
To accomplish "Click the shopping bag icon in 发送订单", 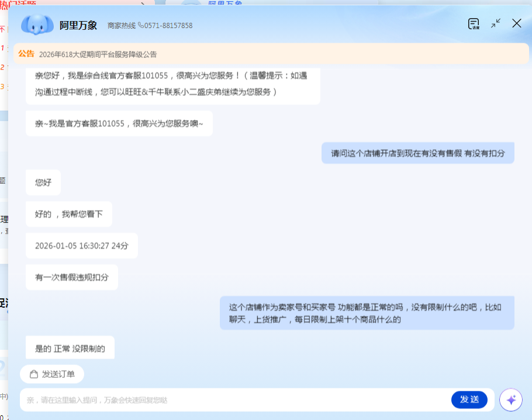I will [33, 374].
